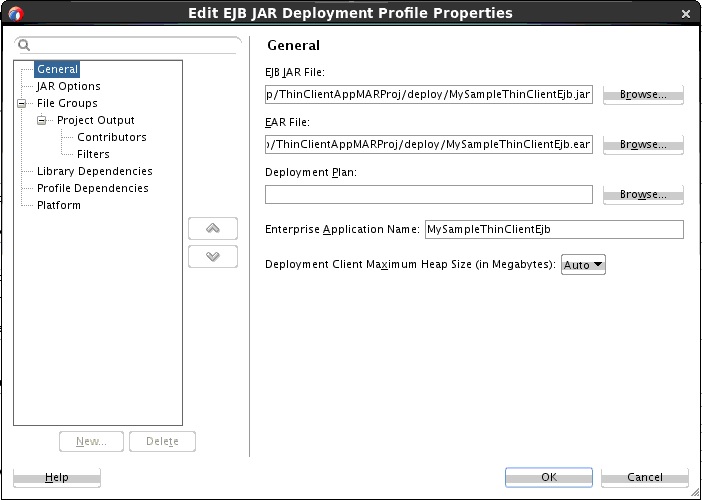Select the General tree item
This screenshot has width=702, height=500.
point(57,69)
